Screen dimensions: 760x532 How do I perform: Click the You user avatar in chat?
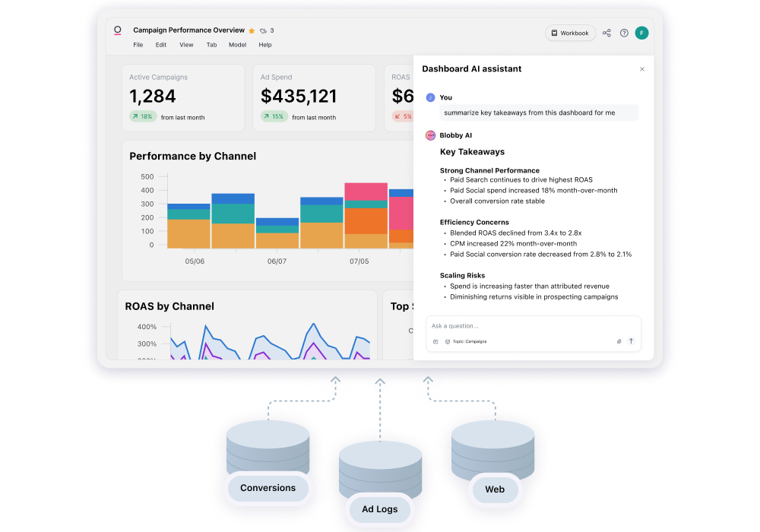pos(430,97)
